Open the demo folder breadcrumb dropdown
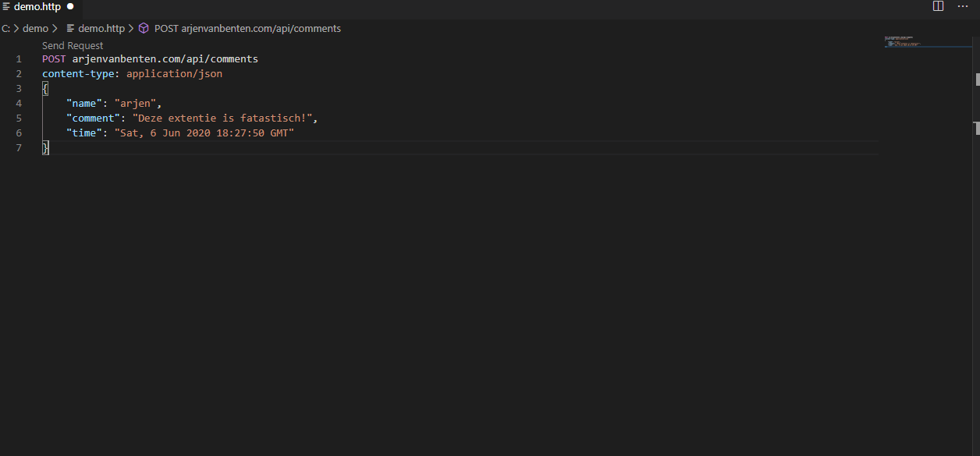The width and height of the screenshot is (980, 456). coord(34,28)
